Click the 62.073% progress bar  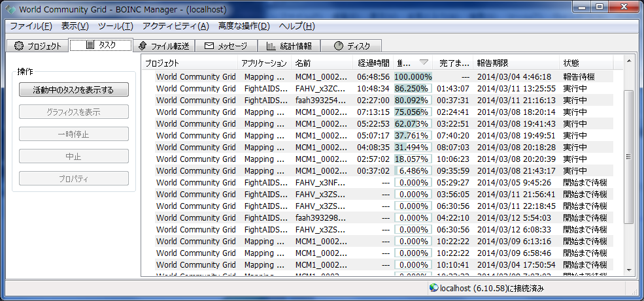coord(413,124)
